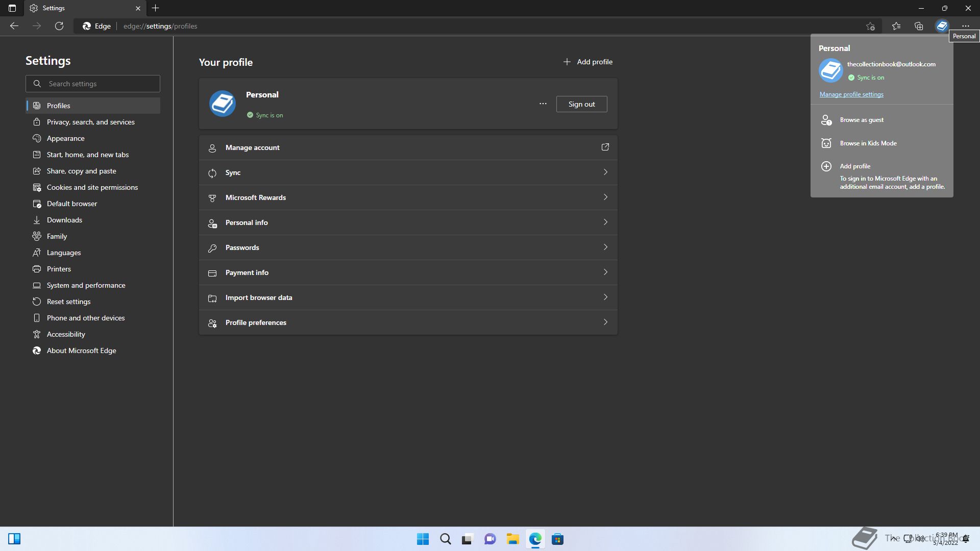Click the Personal profile avatar in toolbar

pos(942,26)
